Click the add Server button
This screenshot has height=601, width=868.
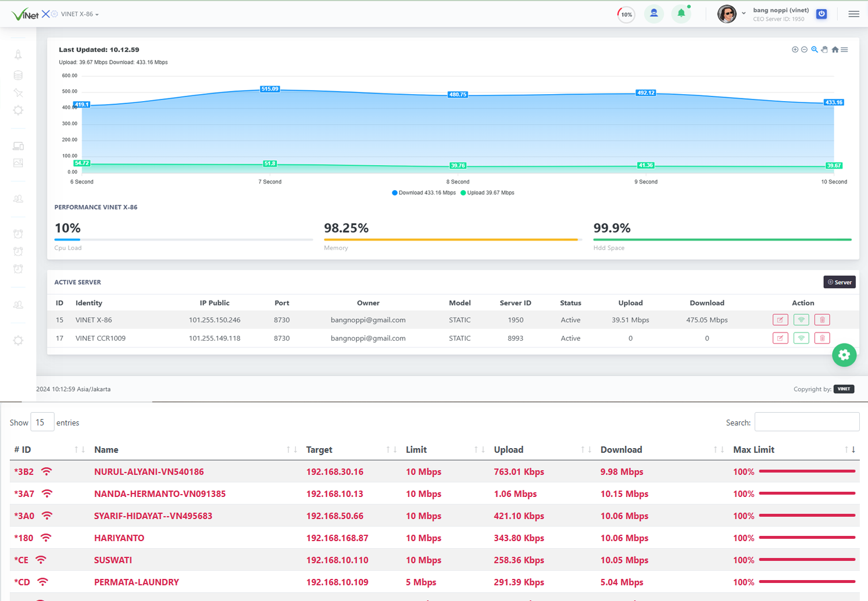pos(840,282)
